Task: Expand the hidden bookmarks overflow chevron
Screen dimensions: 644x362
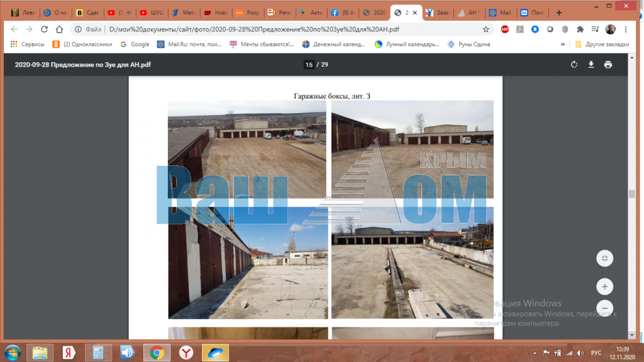Action: (563, 45)
